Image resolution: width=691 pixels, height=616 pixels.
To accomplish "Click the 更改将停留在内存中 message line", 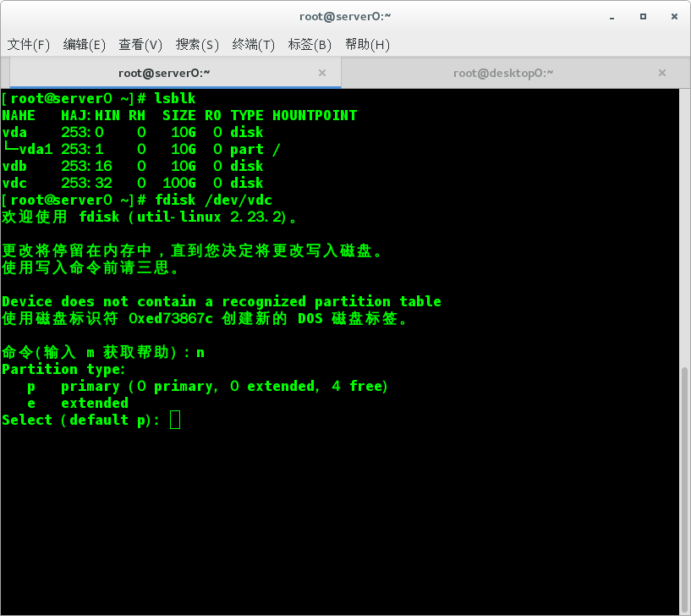I will point(191,251).
